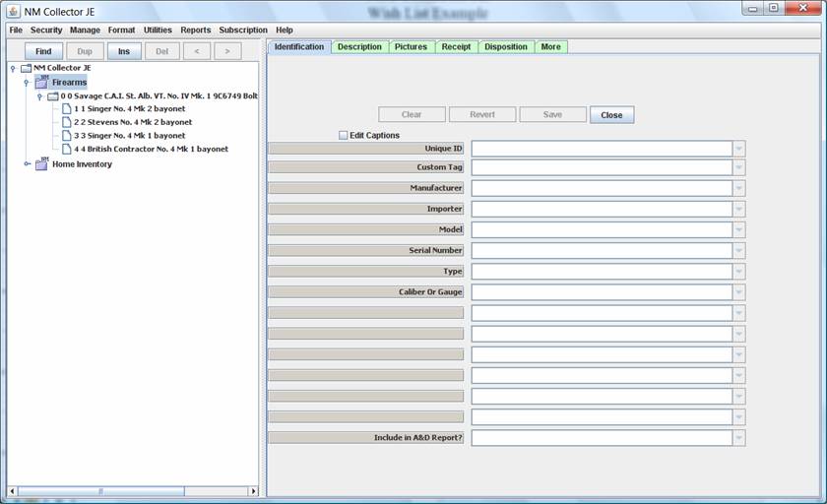Open the Subscription menu
Viewport: 827px width, 504px height.
point(243,31)
